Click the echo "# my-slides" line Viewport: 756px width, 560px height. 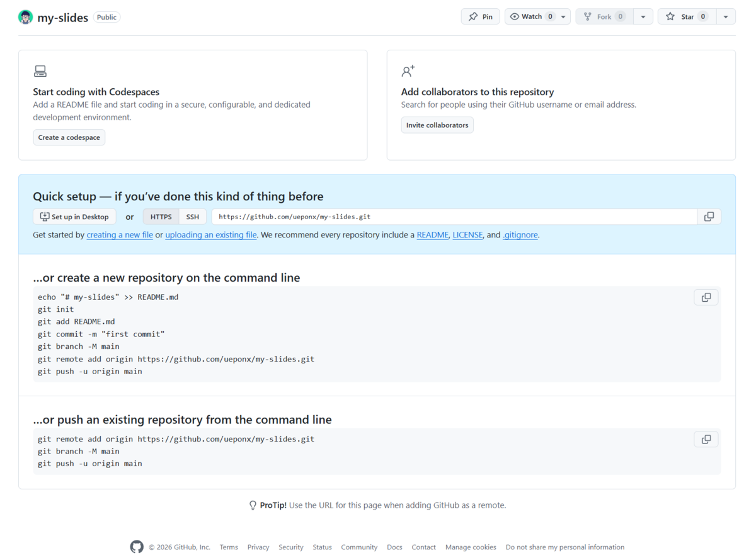tap(108, 297)
